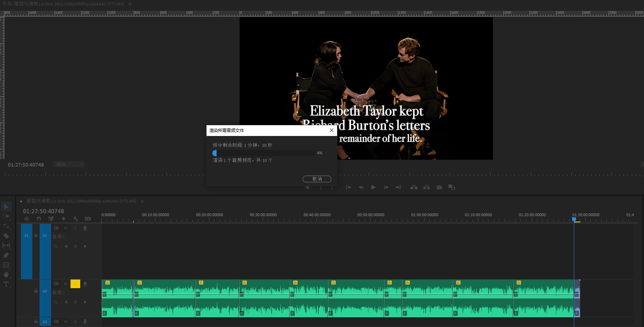Toggle the lock on track A2
644x327 pixels.
pos(36,291)
